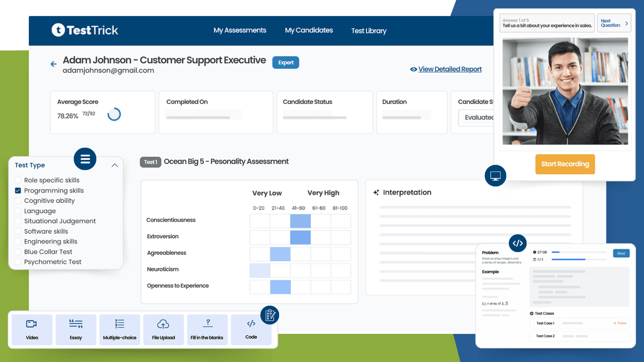Viewport: 644px width, 362px height.
Task: Enable the Cognitive ability checkbox
Action: pos(18,201)
